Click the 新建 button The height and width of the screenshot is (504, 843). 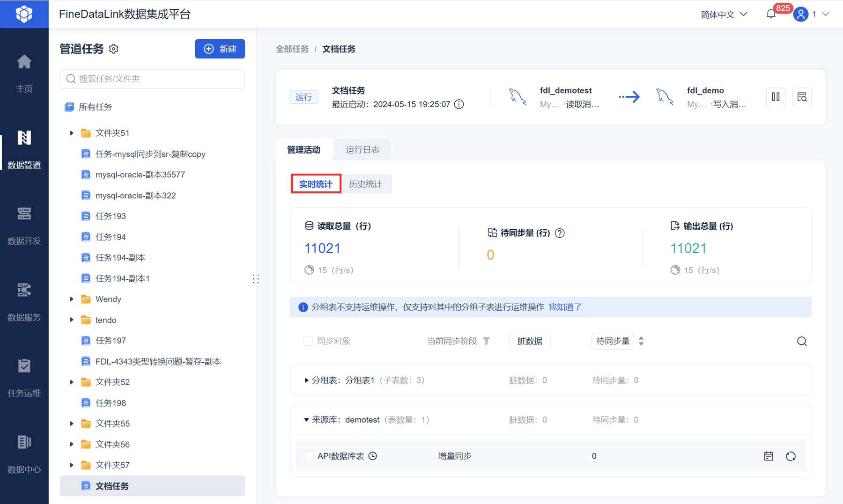pyautogui.click(x=220, y=49)
